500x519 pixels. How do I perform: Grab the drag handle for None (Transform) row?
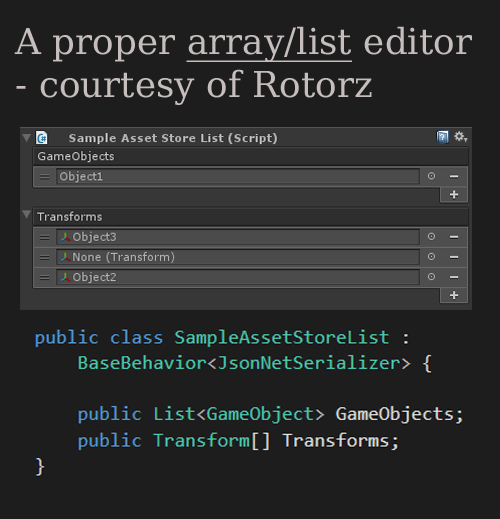(x=44, y=257)
